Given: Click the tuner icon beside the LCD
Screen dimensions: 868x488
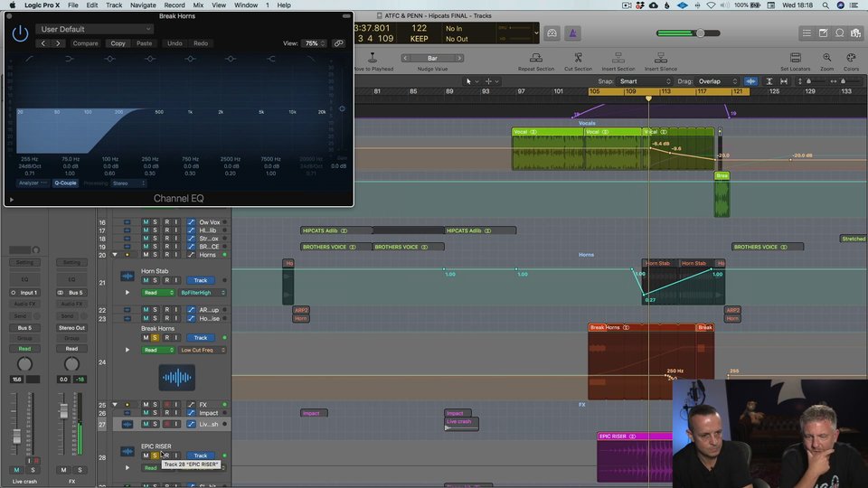Looking at the screenshot, I should [x=552, y=33].
